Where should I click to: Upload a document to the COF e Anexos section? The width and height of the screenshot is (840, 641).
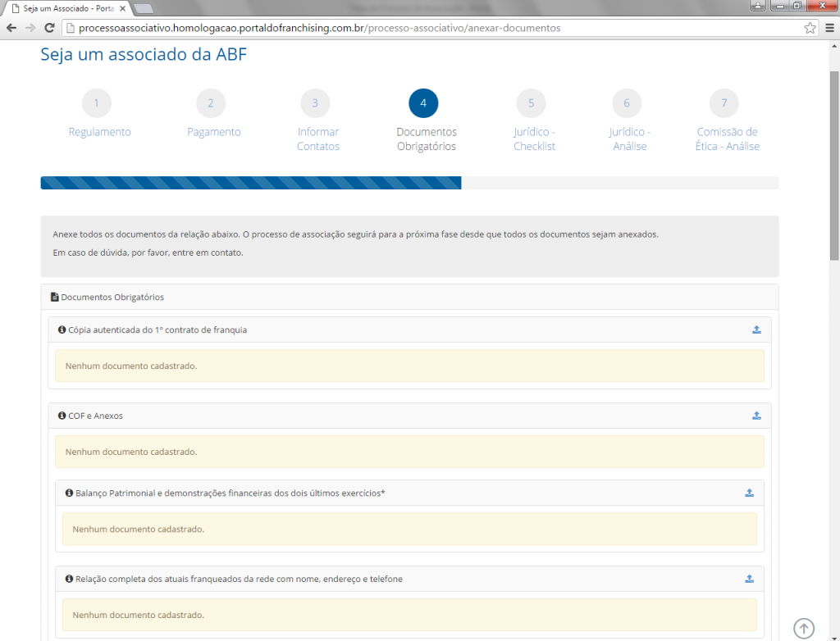[x=756, y=416]
